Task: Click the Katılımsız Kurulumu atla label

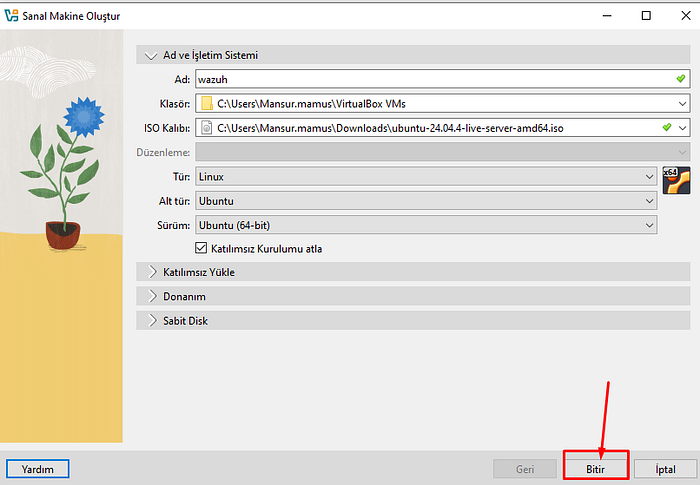Action: [x=267, y=249]
